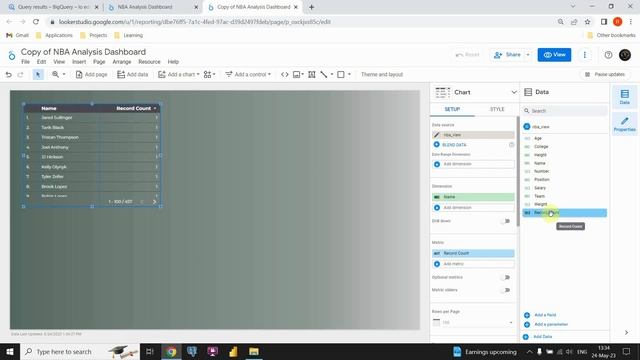Open more options three-dot menu
Viewport: 640px width, 360px height.
[x=584, y=55]
